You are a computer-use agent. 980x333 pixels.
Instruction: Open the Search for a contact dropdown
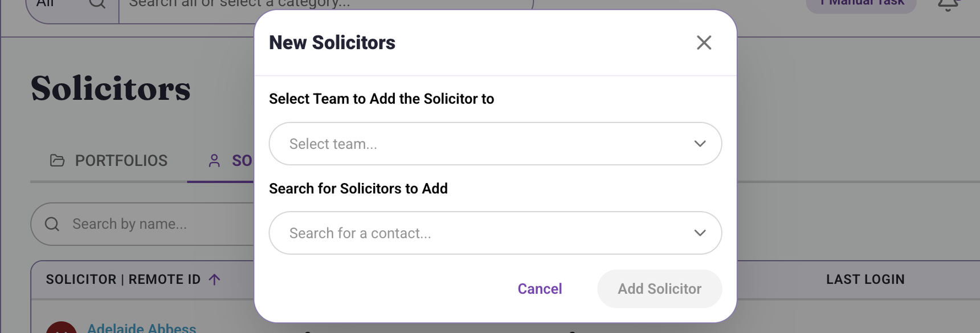click(495, 233)
